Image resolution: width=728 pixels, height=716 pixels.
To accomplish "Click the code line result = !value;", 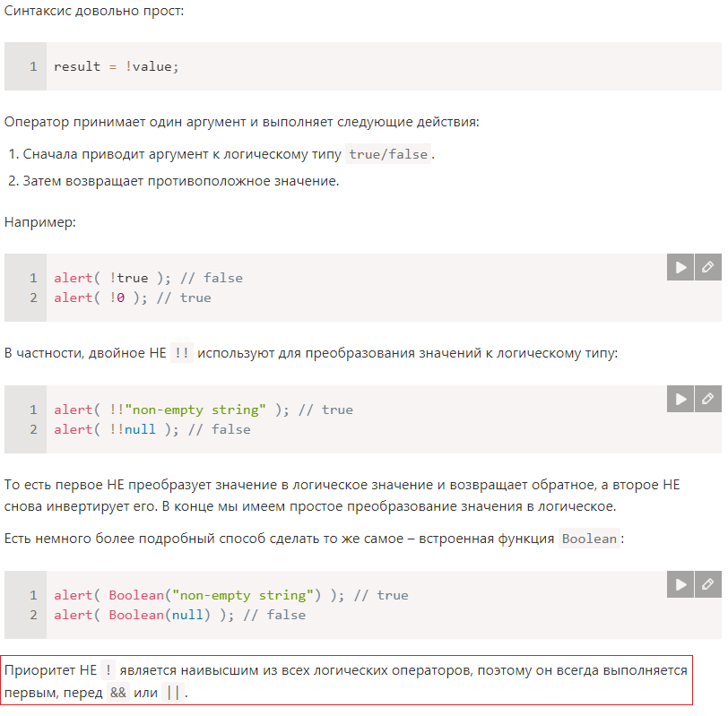I will (x=116, y=67).
